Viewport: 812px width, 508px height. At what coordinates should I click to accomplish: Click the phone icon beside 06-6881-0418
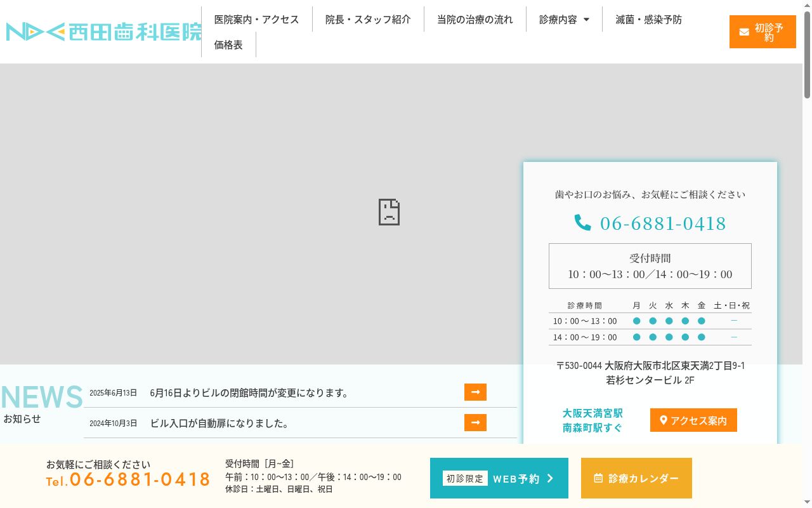pos(582,223)
